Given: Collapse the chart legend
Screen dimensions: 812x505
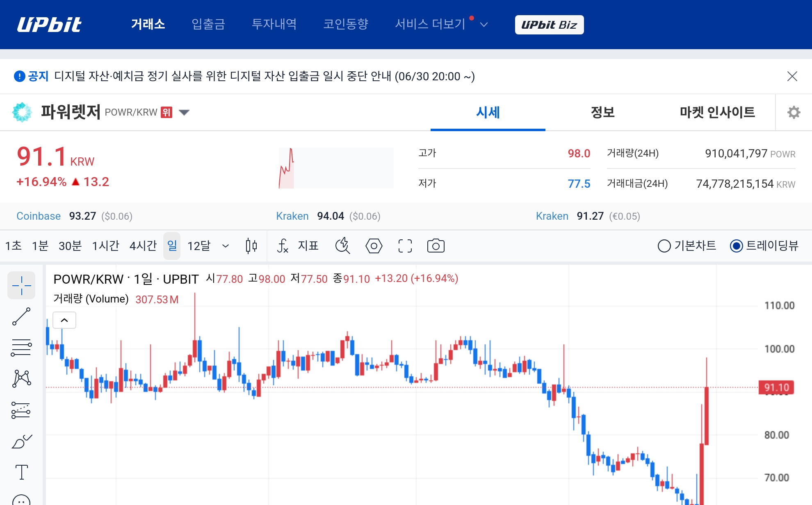Looking at the screenshot, I should pyautogui.click(x=64, y=320).
